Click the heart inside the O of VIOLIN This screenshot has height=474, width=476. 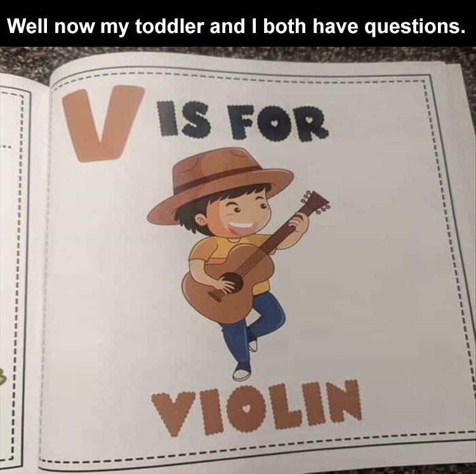pyautogui.click(x=248, y=410)
